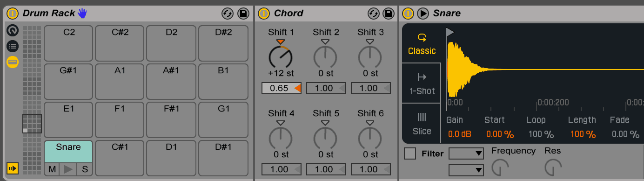Select the D1 drum pad

(x=171, y=158)
